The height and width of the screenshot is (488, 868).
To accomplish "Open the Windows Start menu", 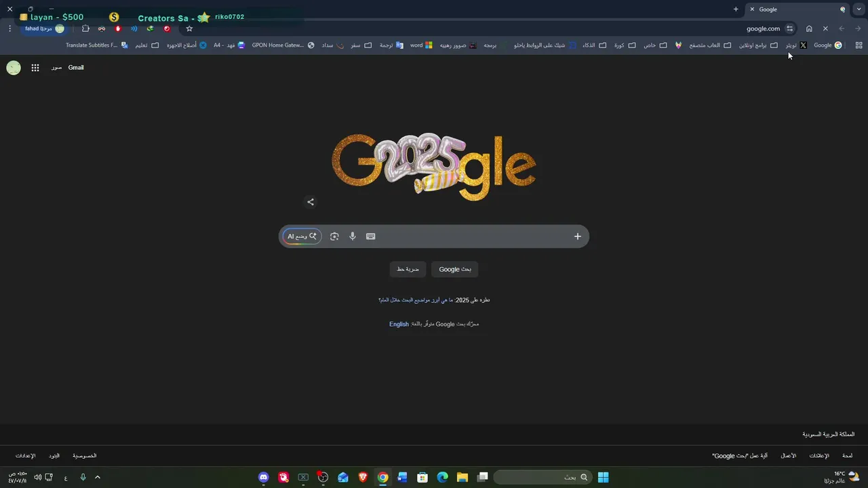I will pos(603,477).
